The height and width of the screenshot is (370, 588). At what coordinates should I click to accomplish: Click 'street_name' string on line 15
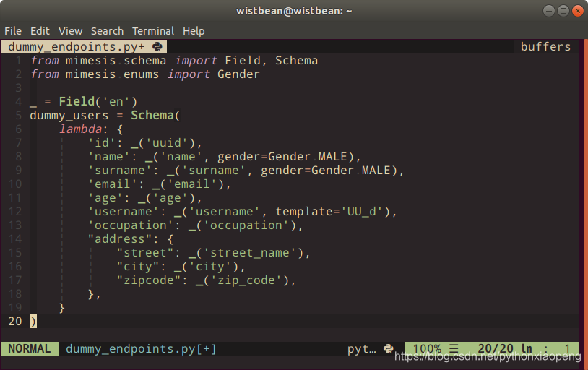249,253
